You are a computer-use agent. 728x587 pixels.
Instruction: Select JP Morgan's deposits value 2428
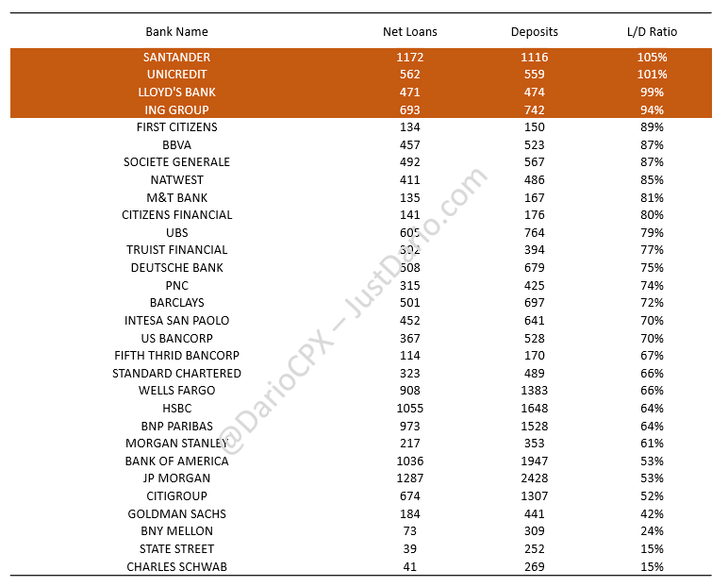[x=534, y=478]
